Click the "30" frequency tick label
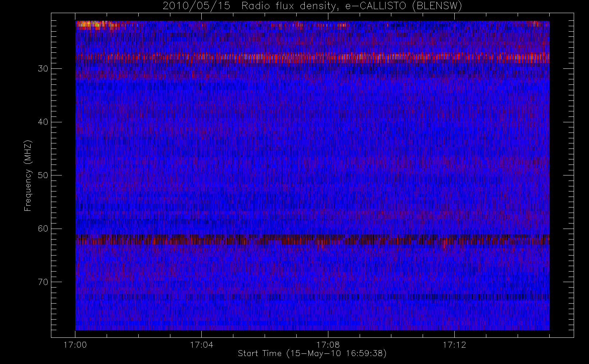The height and width of the screenshot is (364, 589). [43, 69]
